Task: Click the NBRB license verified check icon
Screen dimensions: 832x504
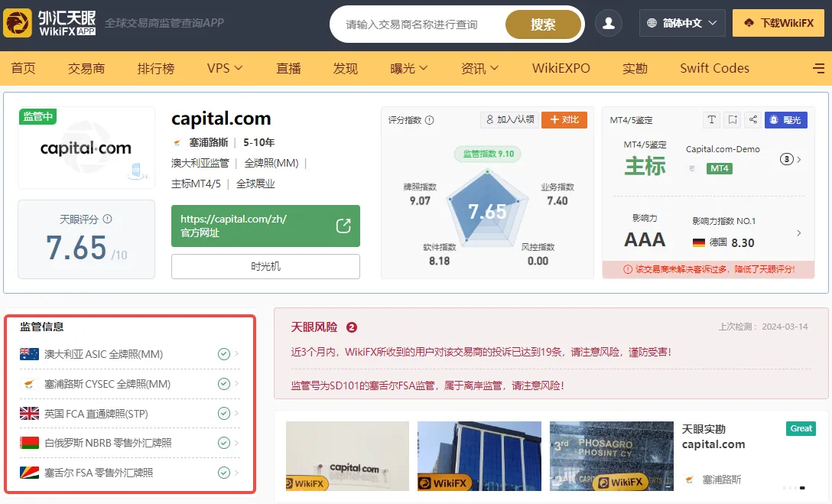Action: click(224, 443)
